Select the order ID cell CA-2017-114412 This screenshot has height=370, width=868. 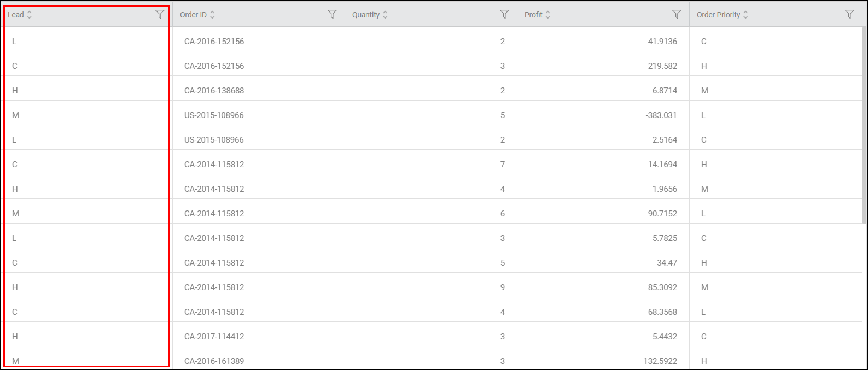pyautogui.click(x=259, y=336)
